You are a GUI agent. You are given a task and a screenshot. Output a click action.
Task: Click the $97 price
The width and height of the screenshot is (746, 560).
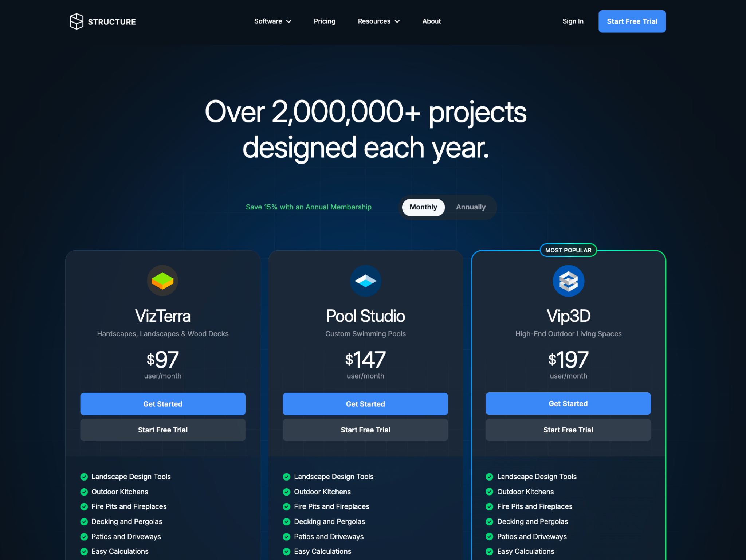[x=163, y=360]
